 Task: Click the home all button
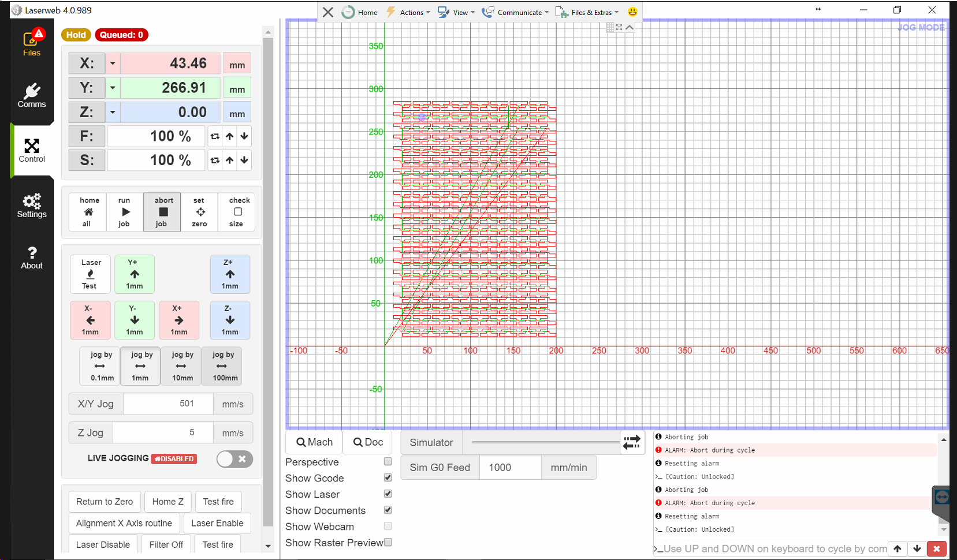pyautogui.click(x=88, y=212)
